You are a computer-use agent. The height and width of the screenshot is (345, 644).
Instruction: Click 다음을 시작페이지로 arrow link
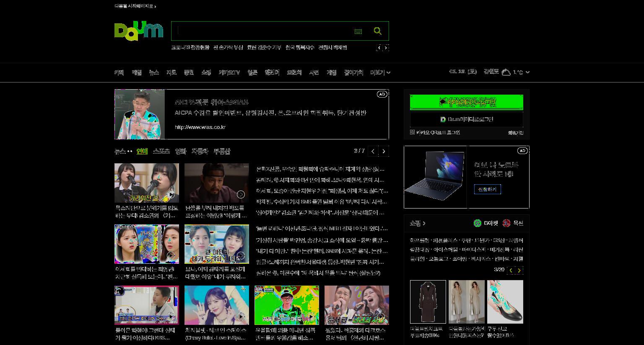[135, 6]
